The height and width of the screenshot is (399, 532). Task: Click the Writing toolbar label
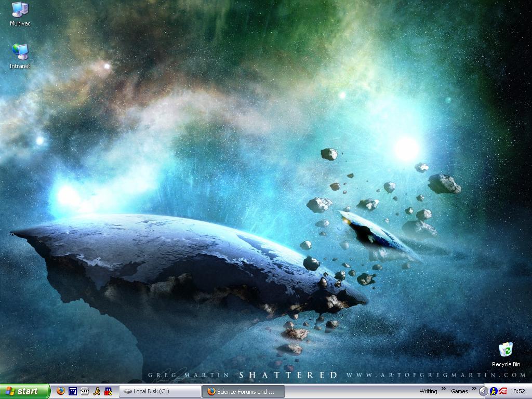(428, 391)
